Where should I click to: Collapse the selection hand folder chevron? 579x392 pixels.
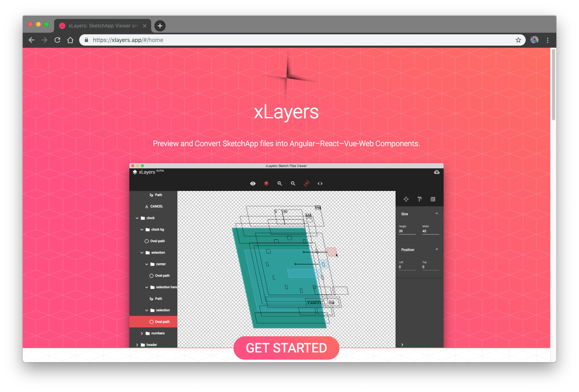tap(147, 287)
